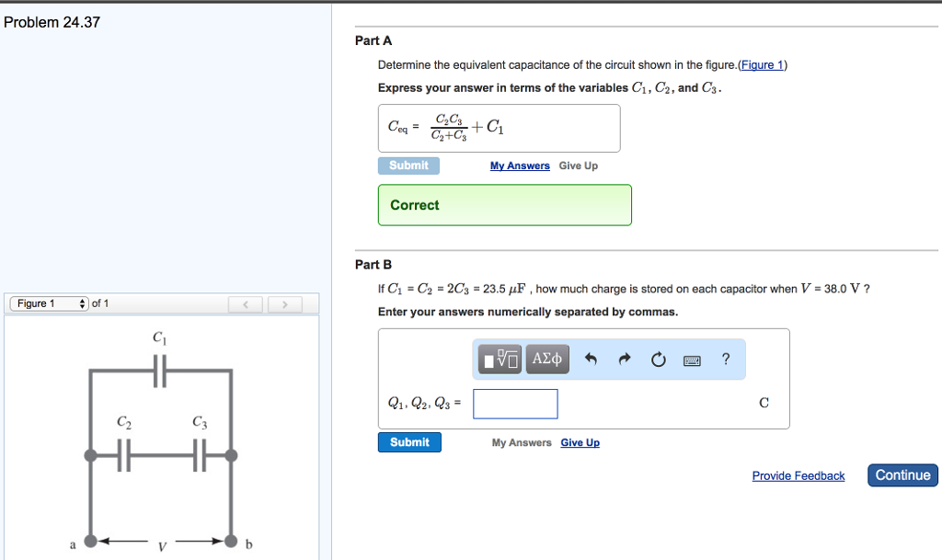This screenshot has width=942, height=560.
Task: Switch focus to the Part B section
Action: pos(372,264)
